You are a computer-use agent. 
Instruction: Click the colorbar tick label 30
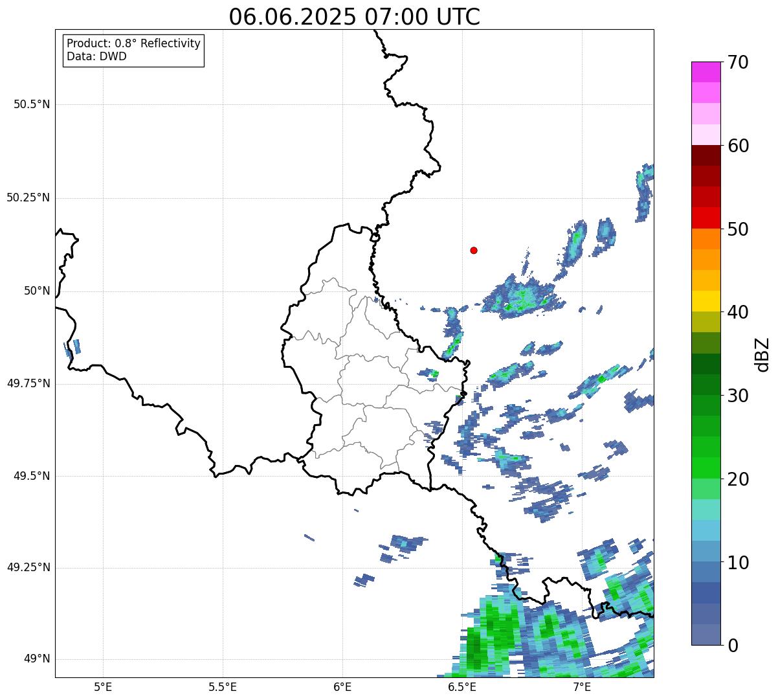[x=738, y=396]
